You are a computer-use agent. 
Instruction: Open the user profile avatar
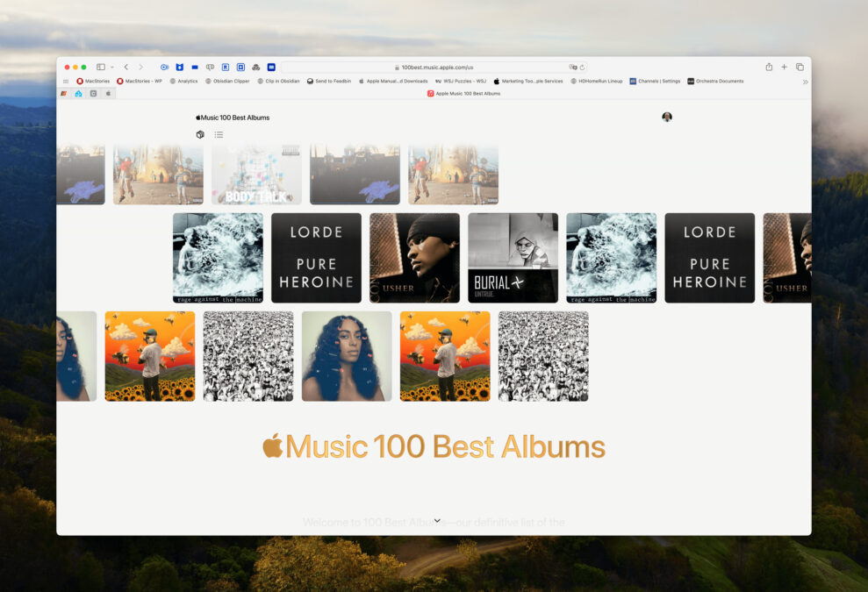coord(667,117)
